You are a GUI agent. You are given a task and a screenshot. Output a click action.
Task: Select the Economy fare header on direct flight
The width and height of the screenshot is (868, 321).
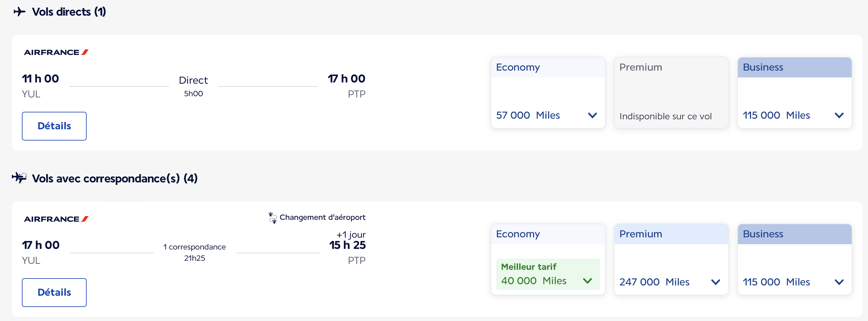point(548,67)
